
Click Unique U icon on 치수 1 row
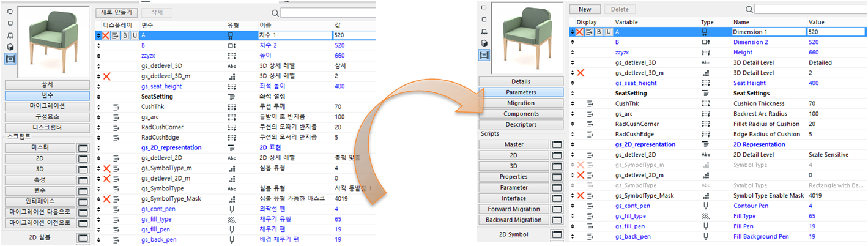point(135,36)
